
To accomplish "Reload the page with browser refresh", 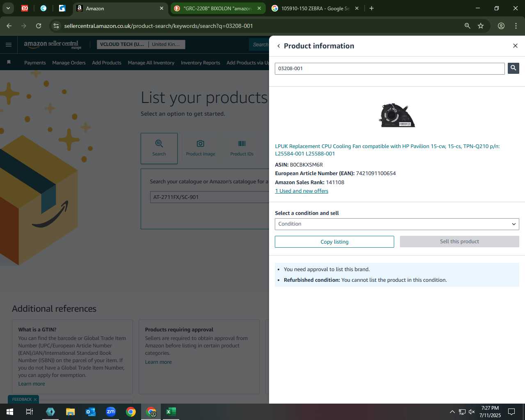I will pos(39,26).
